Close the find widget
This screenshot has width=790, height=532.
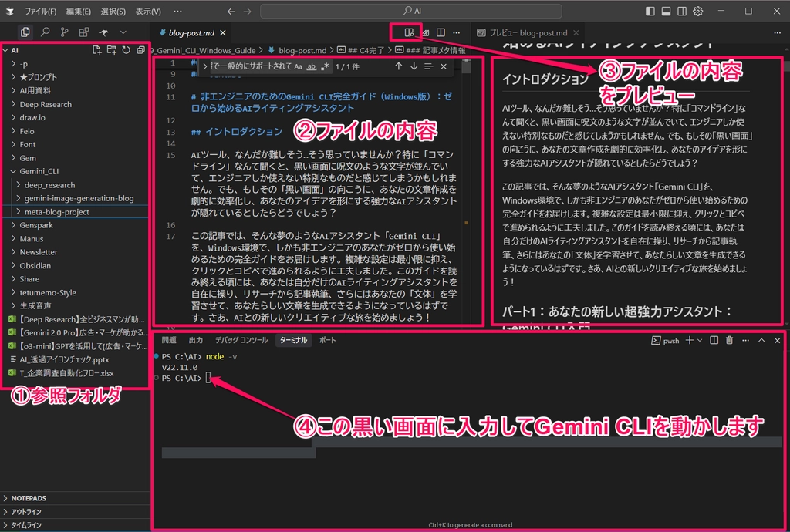pyautogui.click(x=444, y=66)
